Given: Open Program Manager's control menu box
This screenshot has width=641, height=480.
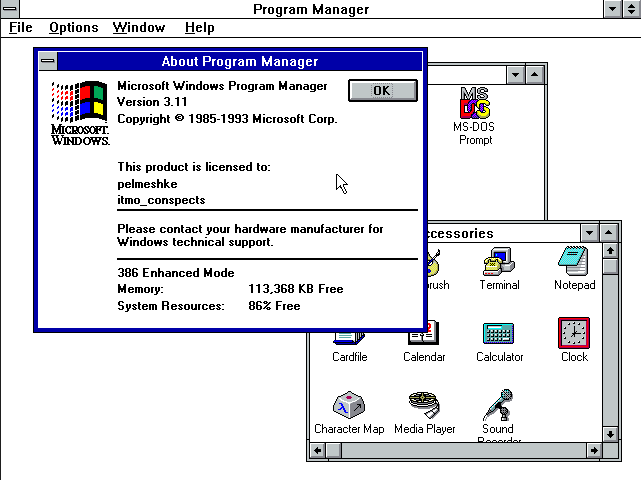Looking at the screenshot, I should (9, 9).
